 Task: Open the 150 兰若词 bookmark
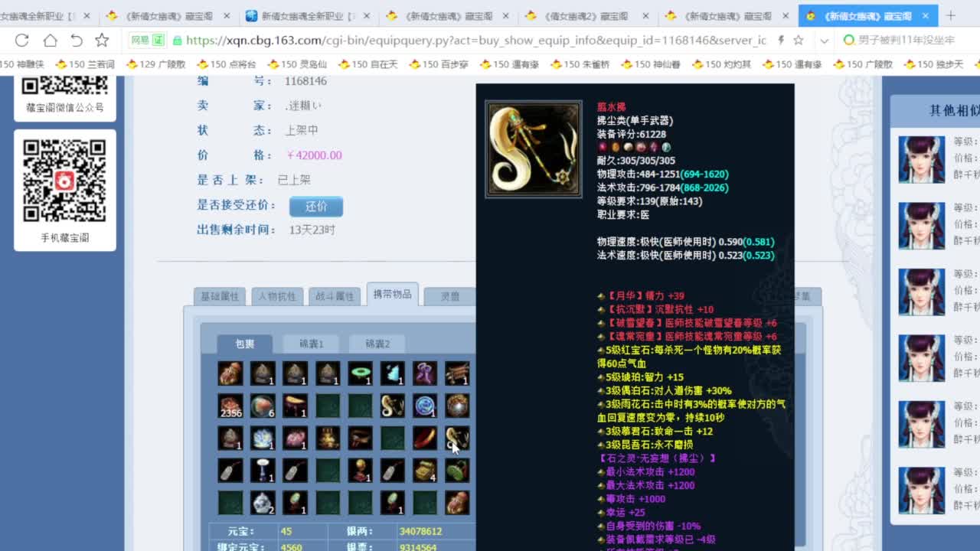point(84,65)
